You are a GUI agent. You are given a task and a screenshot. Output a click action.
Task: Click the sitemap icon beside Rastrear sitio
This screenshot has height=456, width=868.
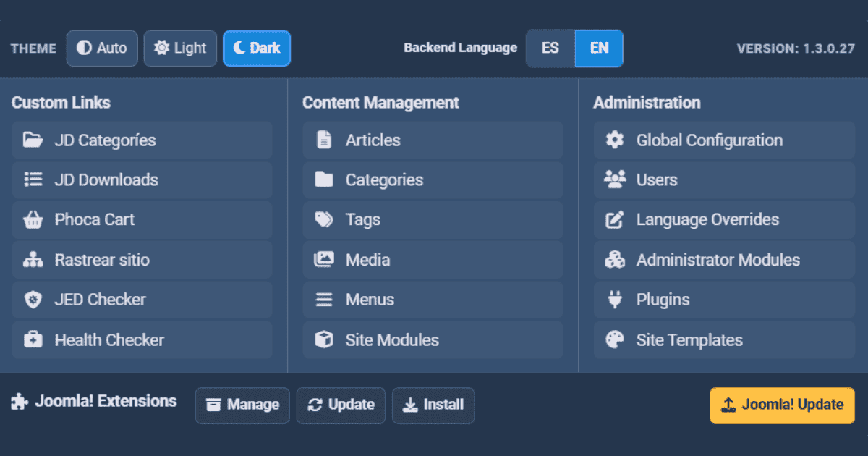point(33,260)
